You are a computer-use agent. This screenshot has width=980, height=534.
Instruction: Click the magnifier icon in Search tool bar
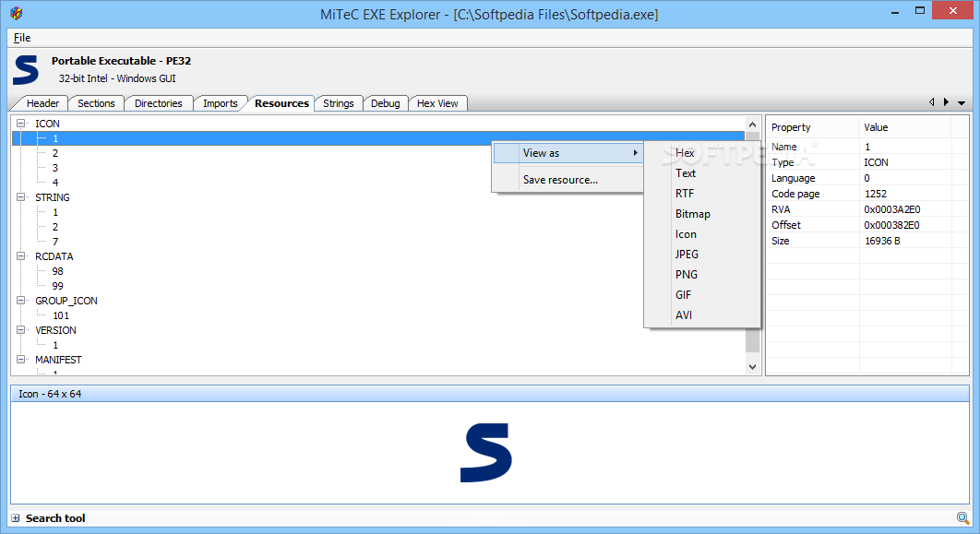tap(962, 517)
